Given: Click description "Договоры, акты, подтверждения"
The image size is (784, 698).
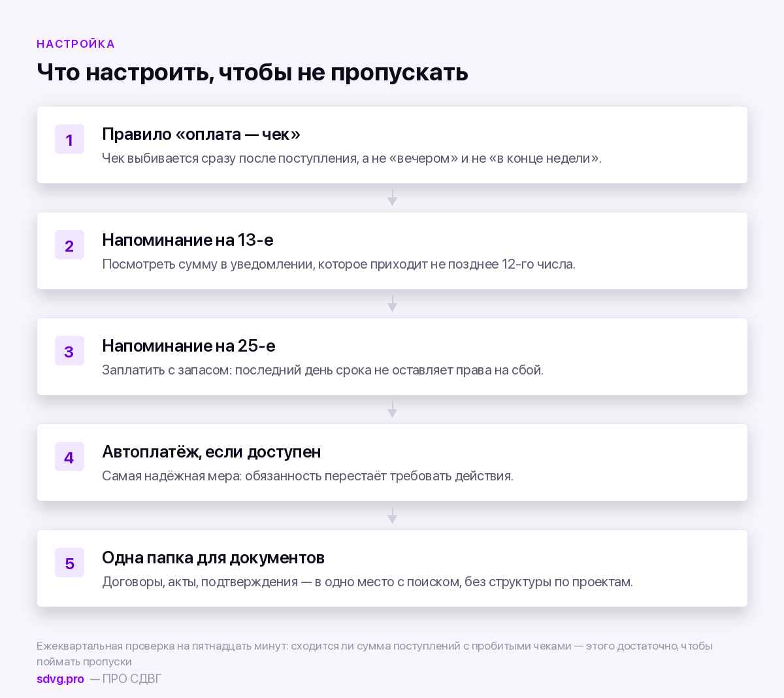Looking at the screenshot, I should pos(200,582).
